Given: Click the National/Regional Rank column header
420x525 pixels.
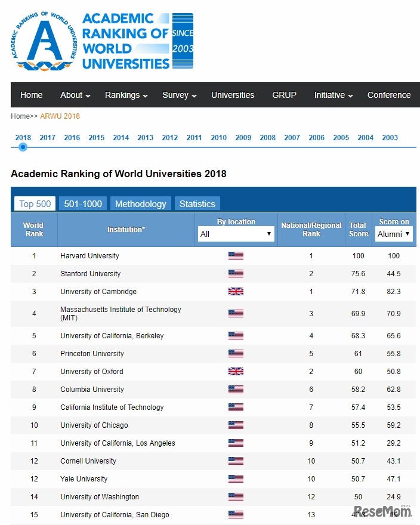Looking at the screenshot, I should (x=311, y=229).
